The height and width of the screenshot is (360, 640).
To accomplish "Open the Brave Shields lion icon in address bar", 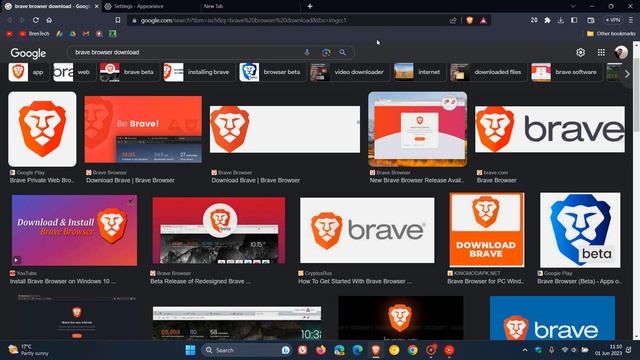I will (470, 20).
